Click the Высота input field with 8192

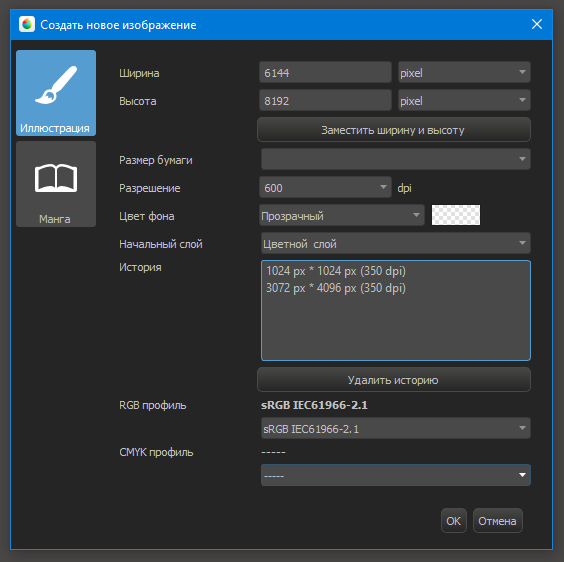(x=325, y=100)
